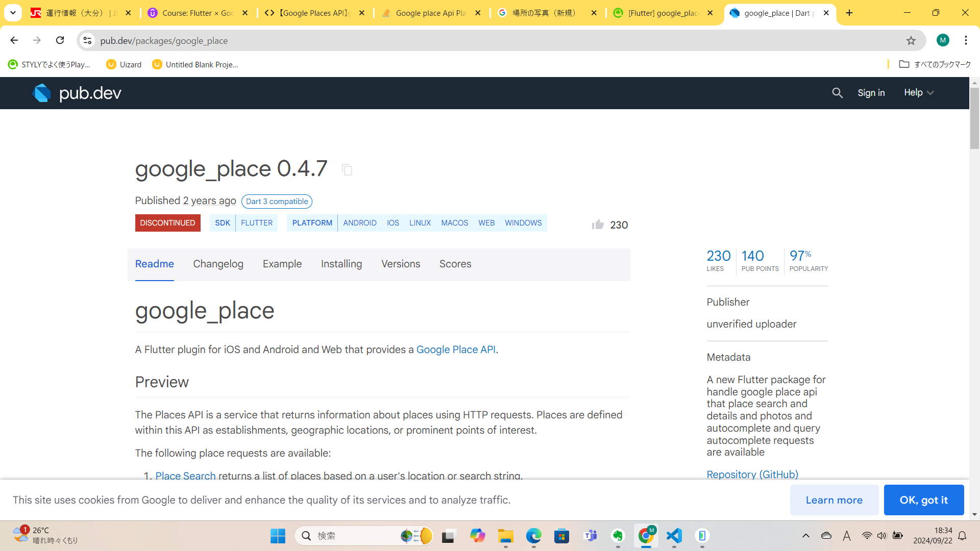Screen dimensions: 980x551
Task: Click the Repository GitHub link
Action: [x=752, y=474]
